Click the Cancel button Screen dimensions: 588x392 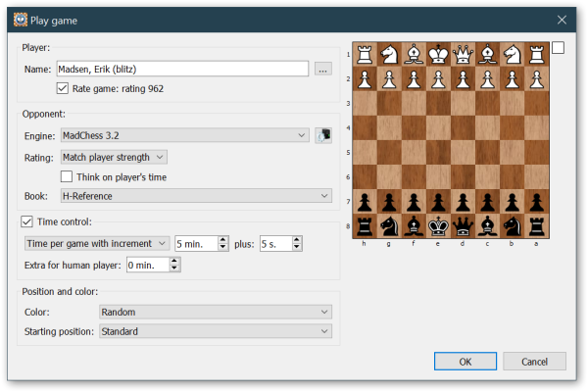534,362
